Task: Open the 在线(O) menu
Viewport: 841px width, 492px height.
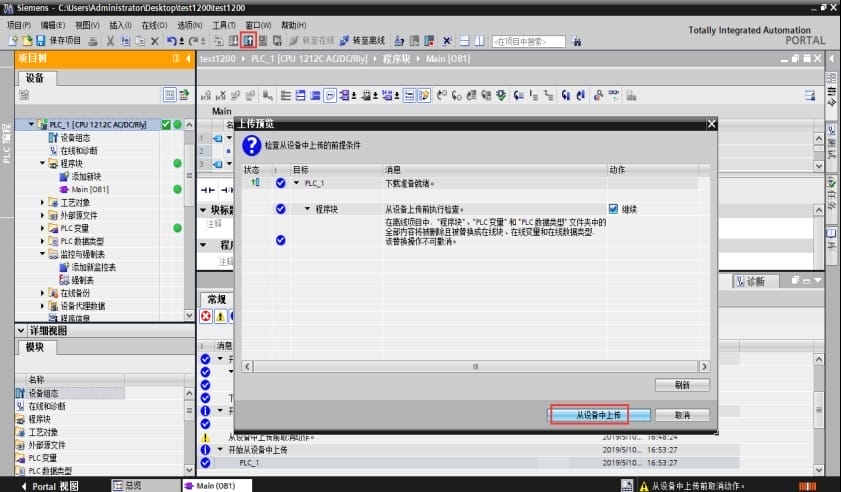Action: tap(153, 25)
